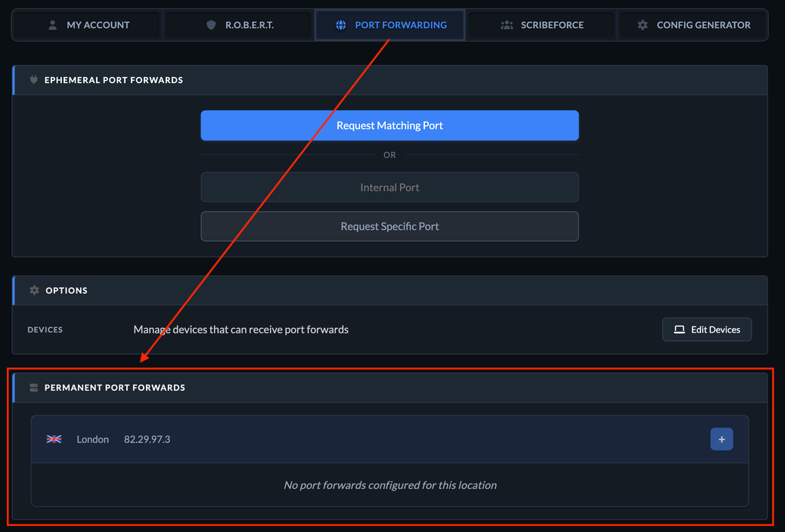
Task: Open the Edit Devices manager
Action: 706,329
